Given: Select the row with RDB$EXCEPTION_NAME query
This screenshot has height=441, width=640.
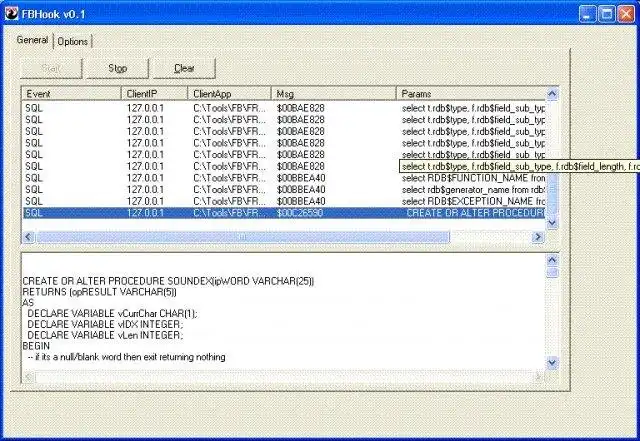Looking at the screenshot, I should [284, 201].
